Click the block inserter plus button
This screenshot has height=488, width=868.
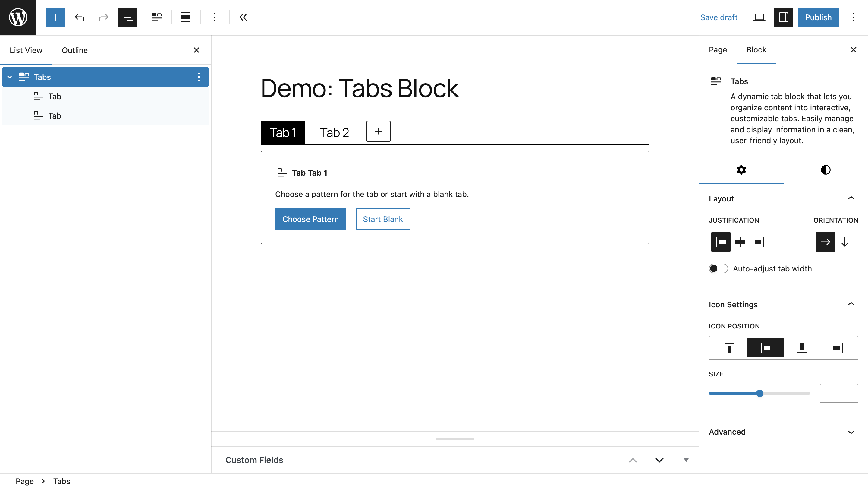tap(55, 17)
